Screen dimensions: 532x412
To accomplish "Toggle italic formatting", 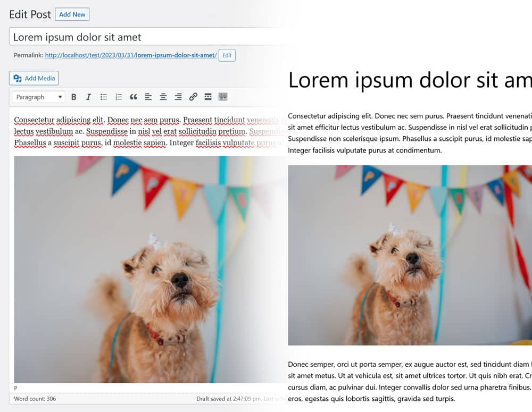I will 89,97.
